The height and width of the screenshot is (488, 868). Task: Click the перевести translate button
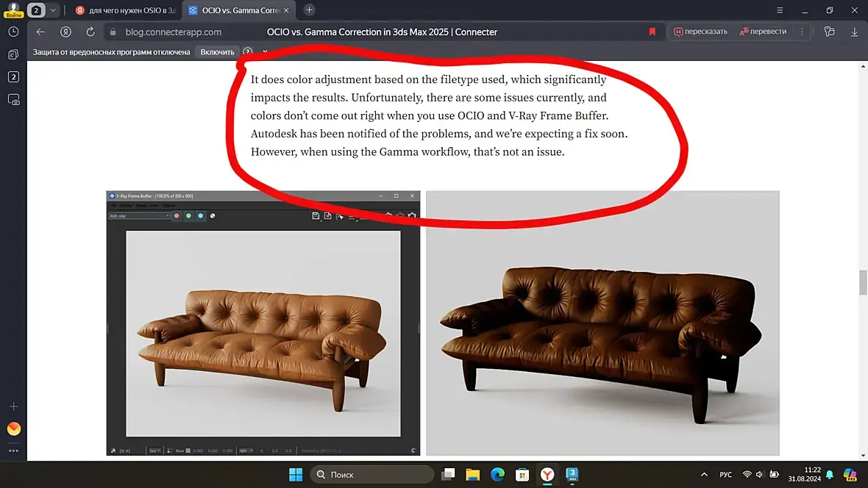(x=763, y=32)
